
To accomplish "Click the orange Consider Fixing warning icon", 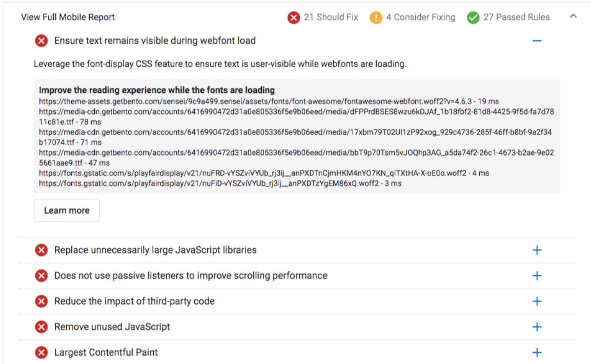I will 376,17.
